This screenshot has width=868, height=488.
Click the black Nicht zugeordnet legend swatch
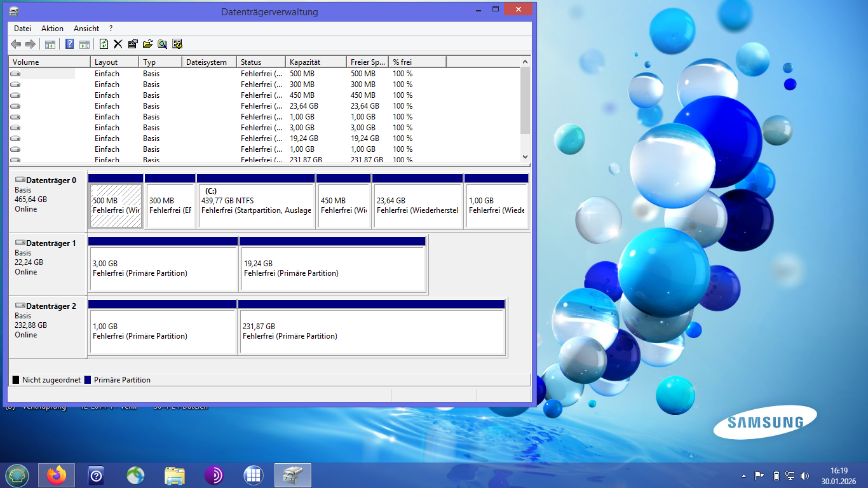(16, 380)
